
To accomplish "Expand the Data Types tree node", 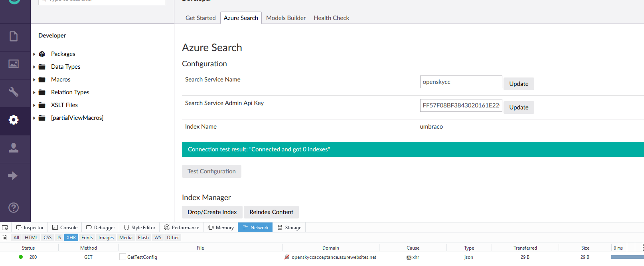I will [34, 67].
